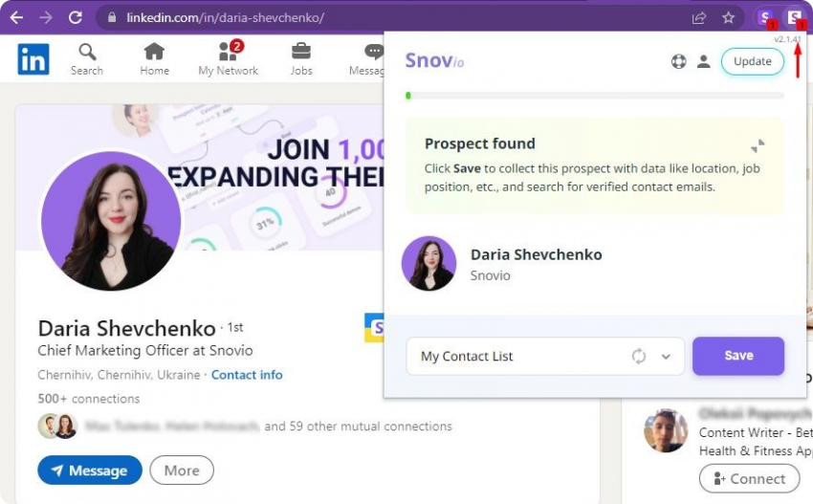Click the Snovio logo in the extension popup
The height and width of the screenshot is (504, 813).
(x=434, y=60)
